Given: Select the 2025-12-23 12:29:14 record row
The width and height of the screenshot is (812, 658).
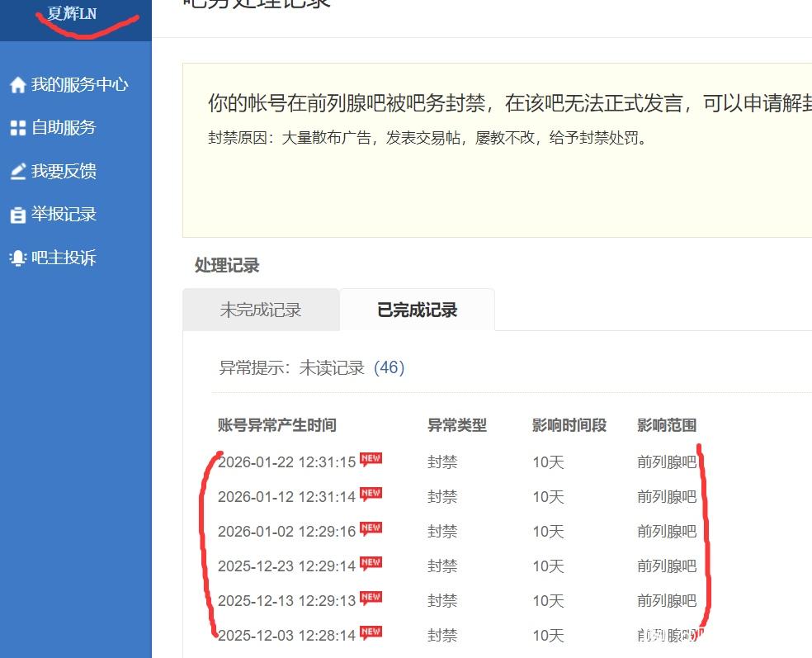Looking at the screenshot, I should click(x=286, y=566).
